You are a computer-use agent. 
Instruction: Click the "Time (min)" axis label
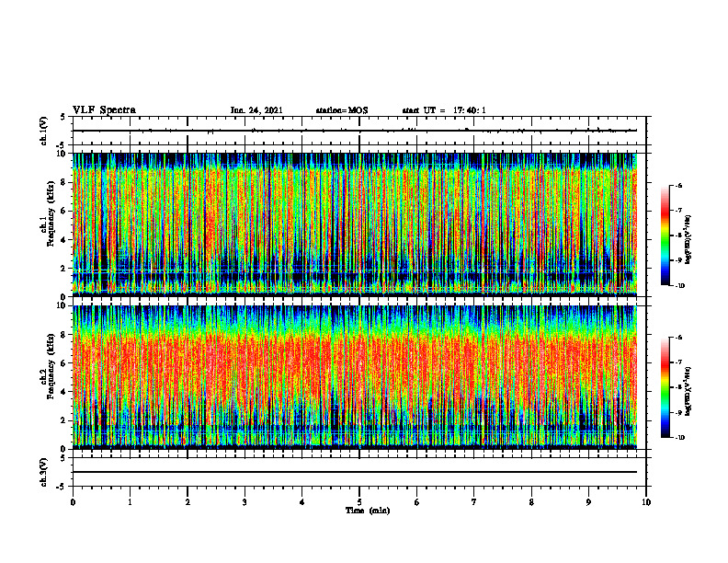(x=368, y=511)
